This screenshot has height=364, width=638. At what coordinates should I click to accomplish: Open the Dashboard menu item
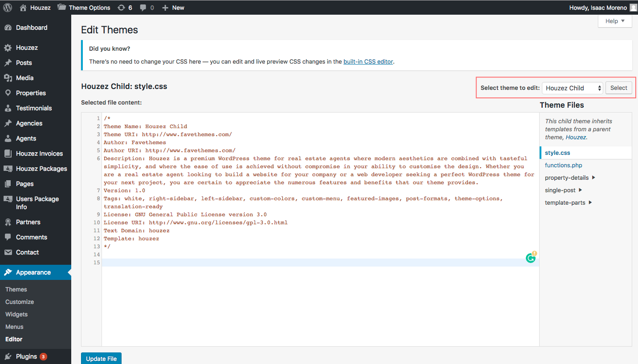36,28
